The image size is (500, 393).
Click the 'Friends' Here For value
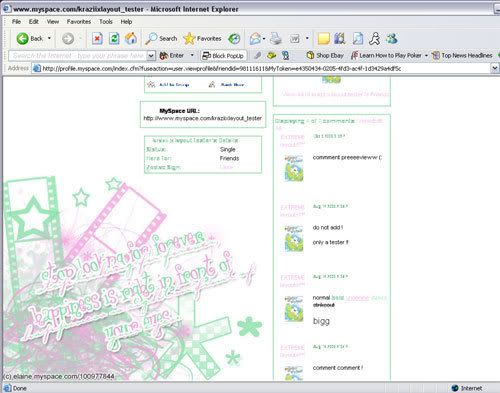[229, 158]
